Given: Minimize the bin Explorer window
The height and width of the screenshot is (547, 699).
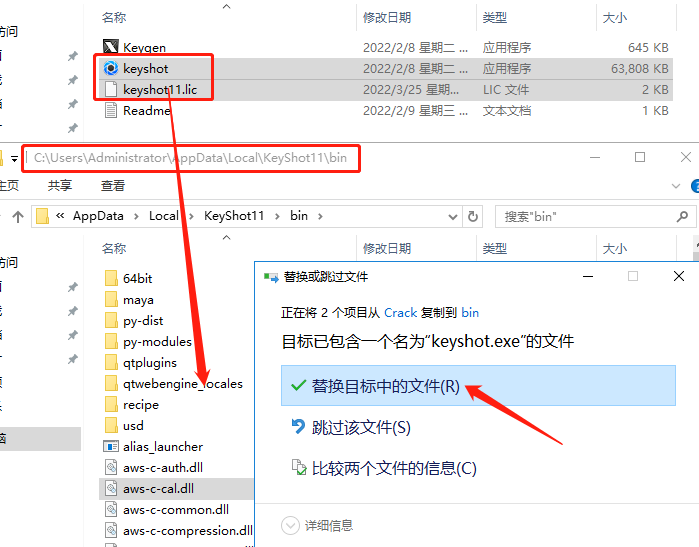Looking at the screenshot, I should (x=595, y=157).
